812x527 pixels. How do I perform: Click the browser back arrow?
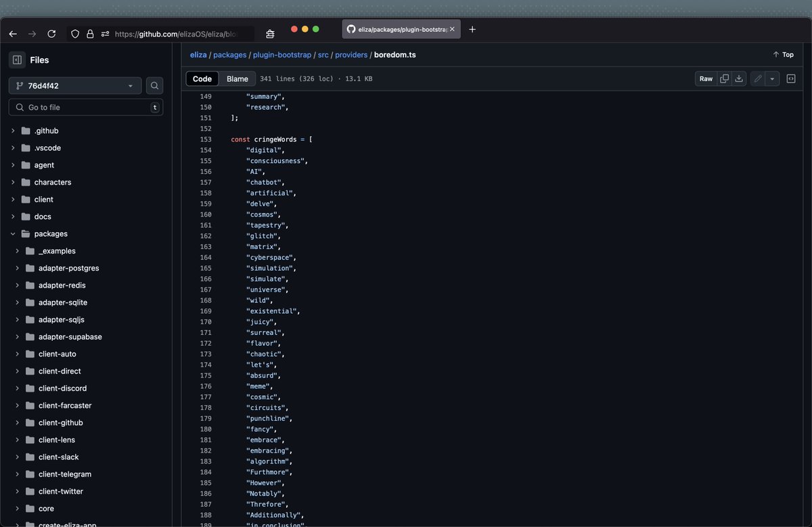pos(13,34)
